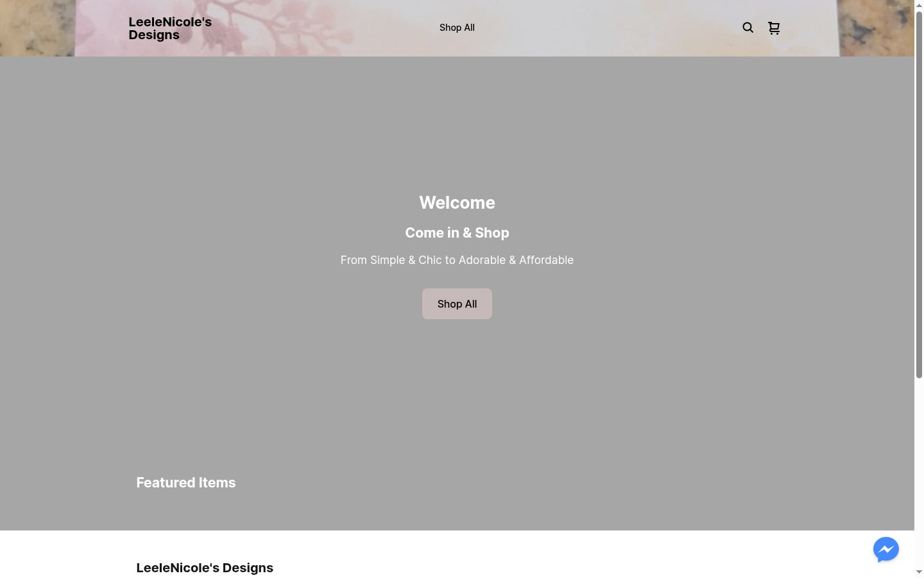Open the shopping cart icon
Image resolution: width=924 pixels, height=578 pixels.
point(774,28)
